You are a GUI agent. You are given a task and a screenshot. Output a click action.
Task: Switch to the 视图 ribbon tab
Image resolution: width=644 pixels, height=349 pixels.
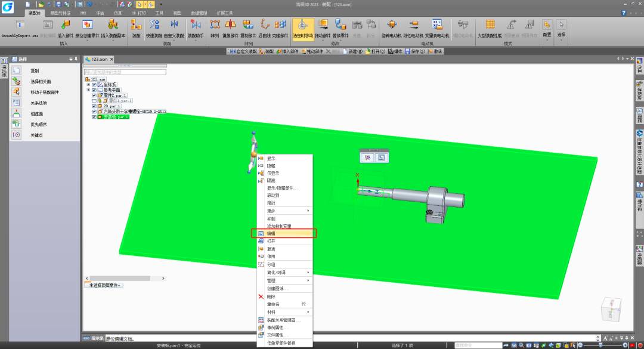point(177,12)
